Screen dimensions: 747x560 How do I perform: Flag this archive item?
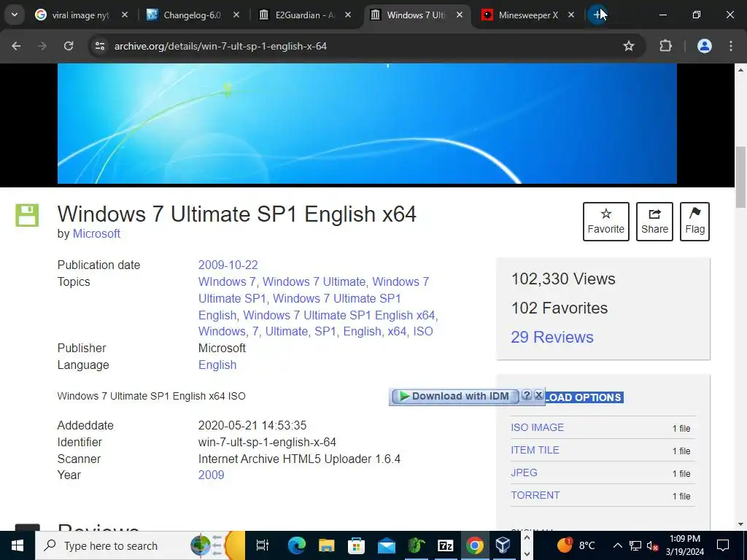(694, 222)
